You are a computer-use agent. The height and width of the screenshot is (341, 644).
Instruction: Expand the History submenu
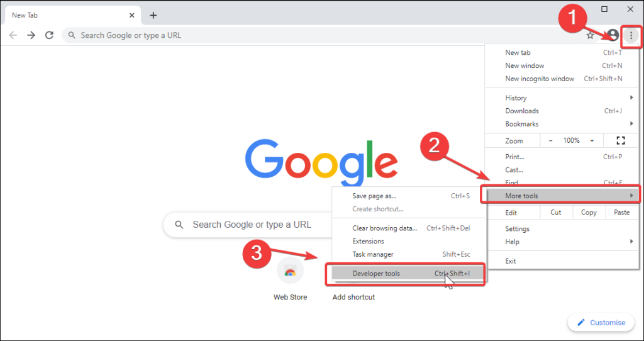(562, 98)
